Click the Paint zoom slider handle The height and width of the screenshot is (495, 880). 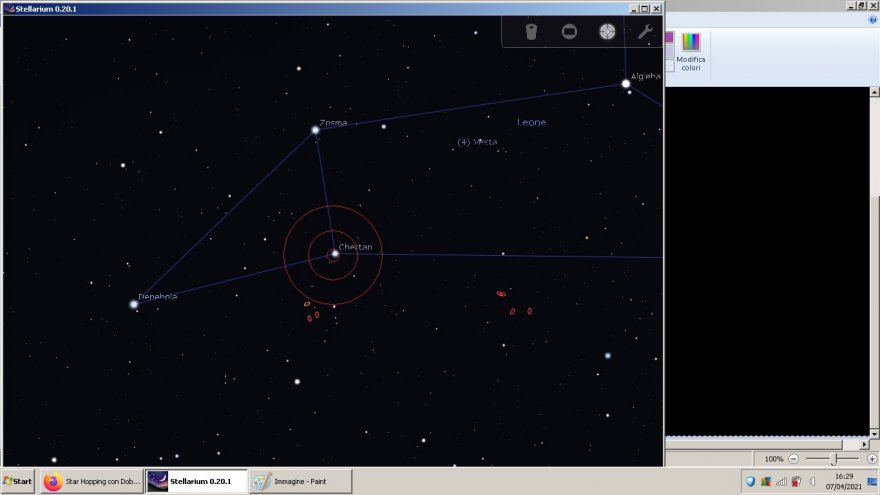[833, 459]
